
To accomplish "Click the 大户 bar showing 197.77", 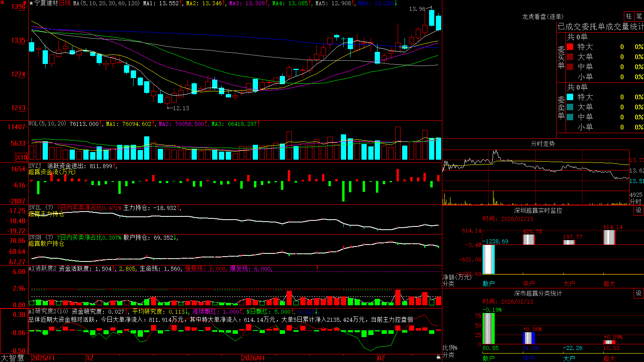I will click(569, 242).
